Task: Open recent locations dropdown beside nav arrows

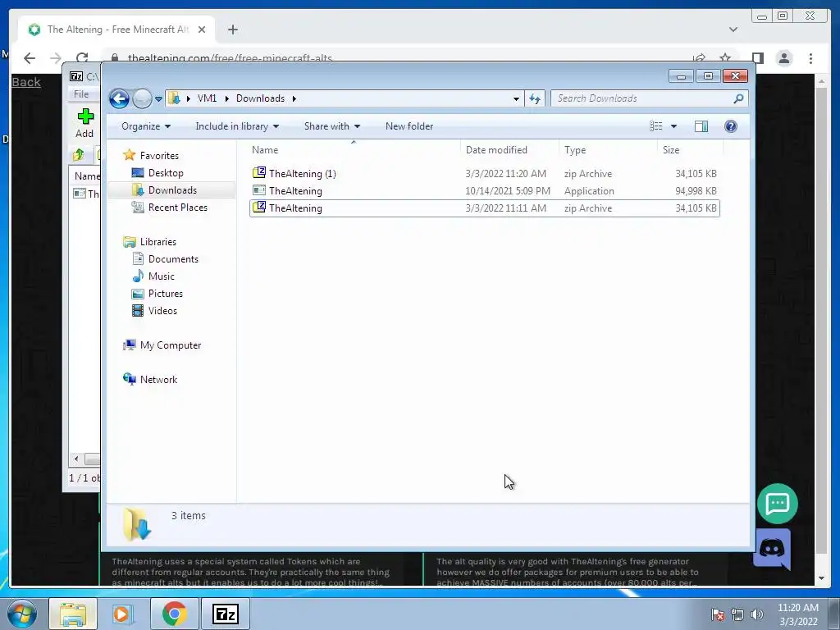Action: 158,99
